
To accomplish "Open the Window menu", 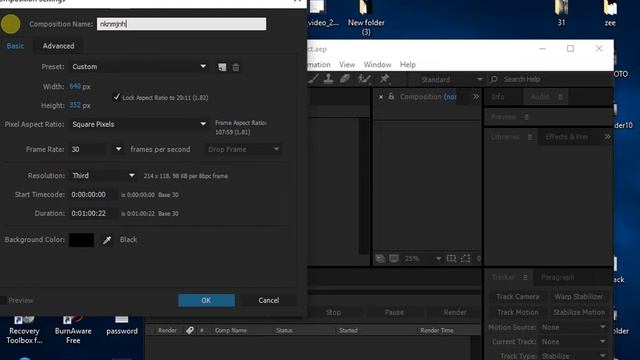I will [x=377, y=64].
